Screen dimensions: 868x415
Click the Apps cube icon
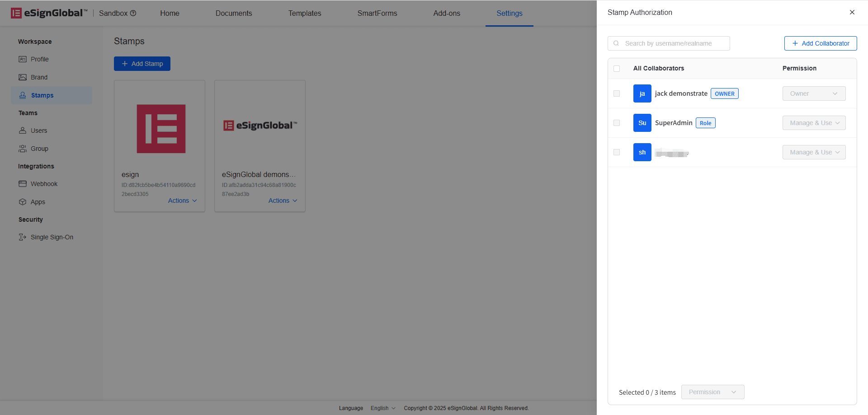pos(23,202)
